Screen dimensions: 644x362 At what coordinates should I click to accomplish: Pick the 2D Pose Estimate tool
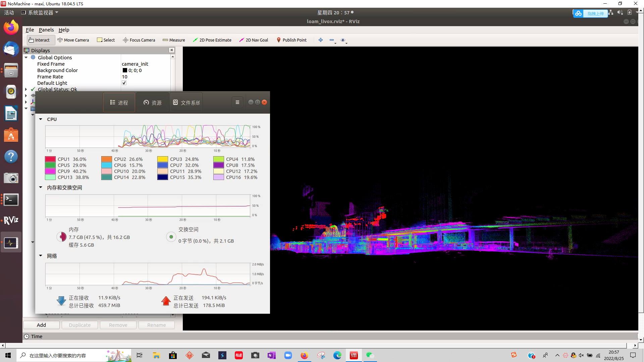click(212, 40)
